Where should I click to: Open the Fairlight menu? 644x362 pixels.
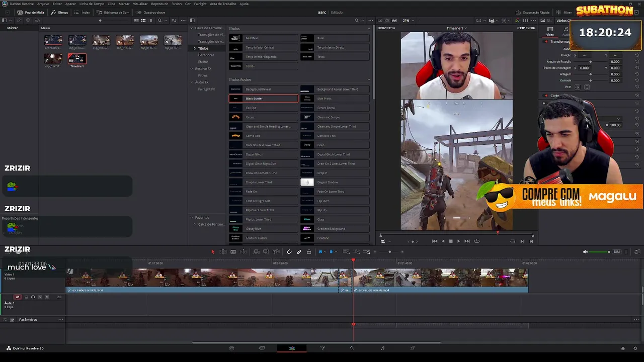pyautogui.click(x=200, y=4)
